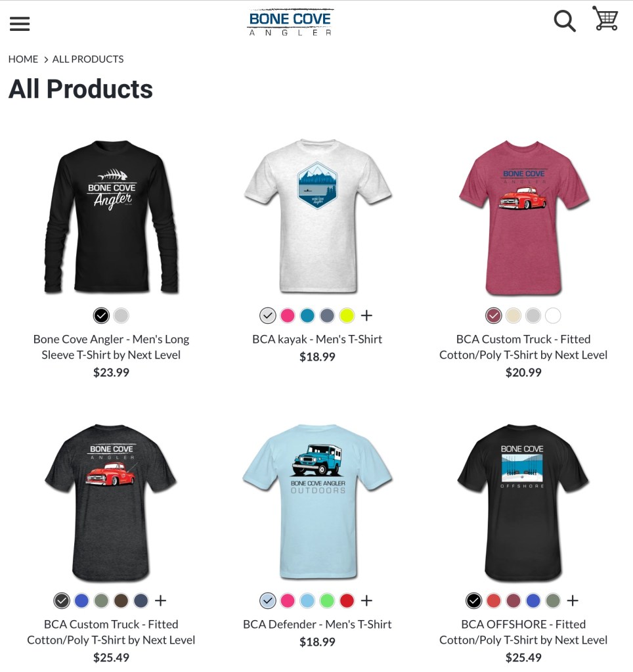The height and width of the screenshot is (672, 633).
Task: Select checked black swatch on Long Sleeve shirt
Action: pos(102,316)
